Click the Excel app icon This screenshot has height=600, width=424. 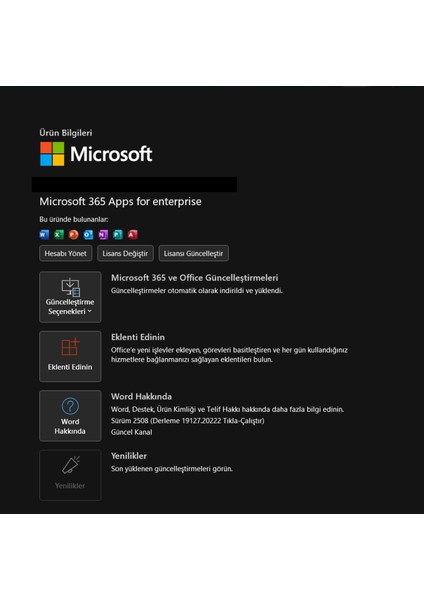pyautogui.click(x=59, y=235)
